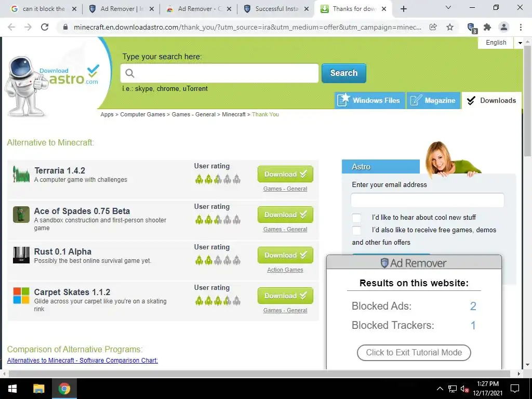Image resolution: width=532 pixels, height=399 pixels.
Task: Bookmark this page with the star icon
Action: (450, 27)
